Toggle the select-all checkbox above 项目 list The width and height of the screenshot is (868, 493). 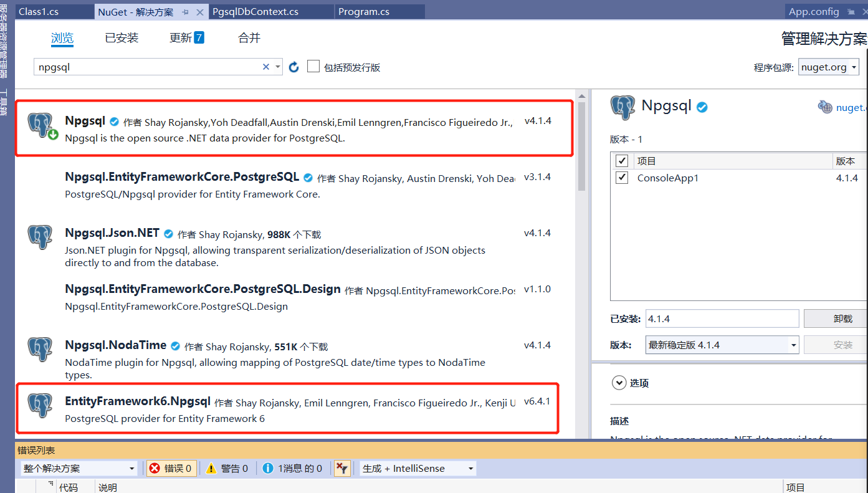tap(621, 160)
